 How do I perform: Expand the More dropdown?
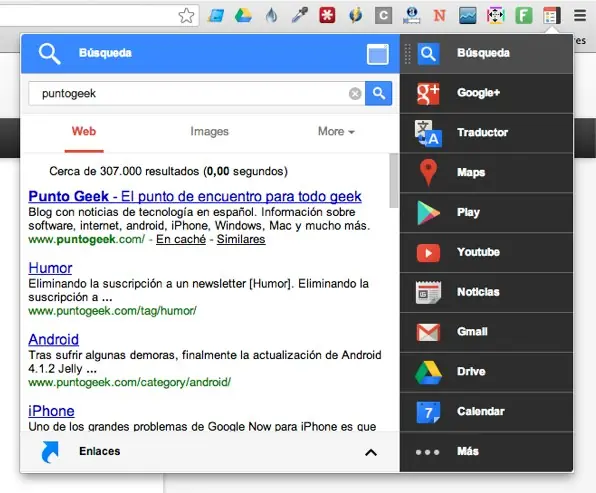336,132
